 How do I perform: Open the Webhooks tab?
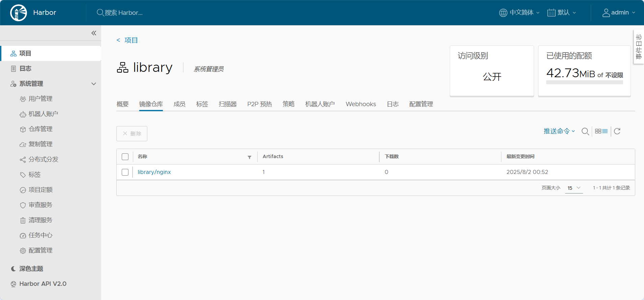(360, 104)
